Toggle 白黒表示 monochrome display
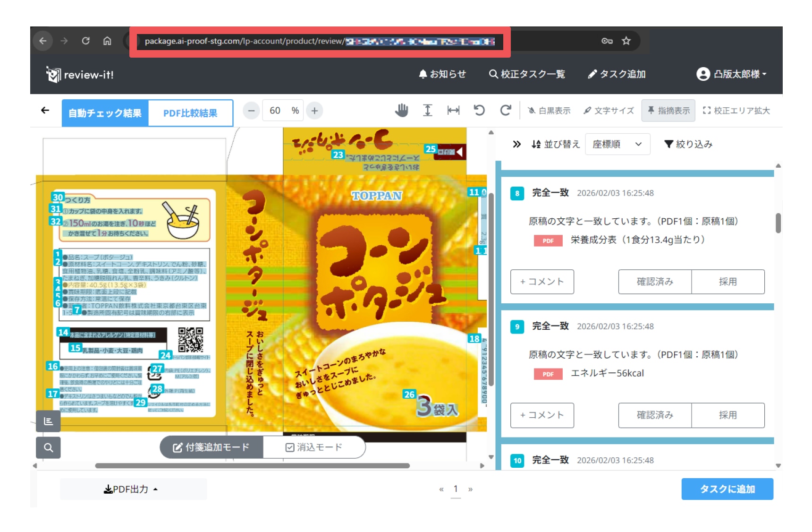 tap(549, 111)
